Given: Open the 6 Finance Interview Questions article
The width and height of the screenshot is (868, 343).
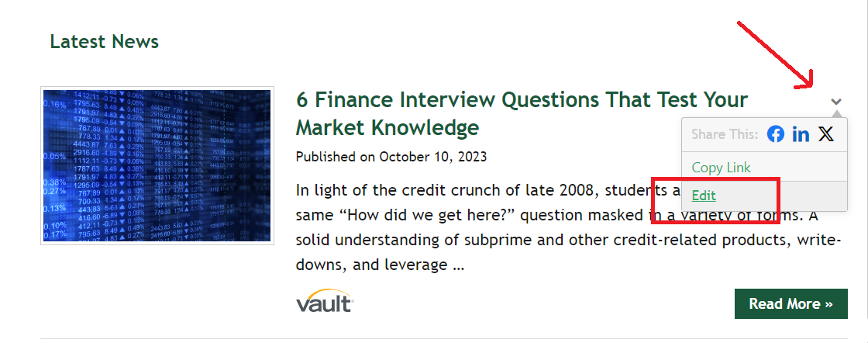Looking at the screenshot, I should (522, 99).
